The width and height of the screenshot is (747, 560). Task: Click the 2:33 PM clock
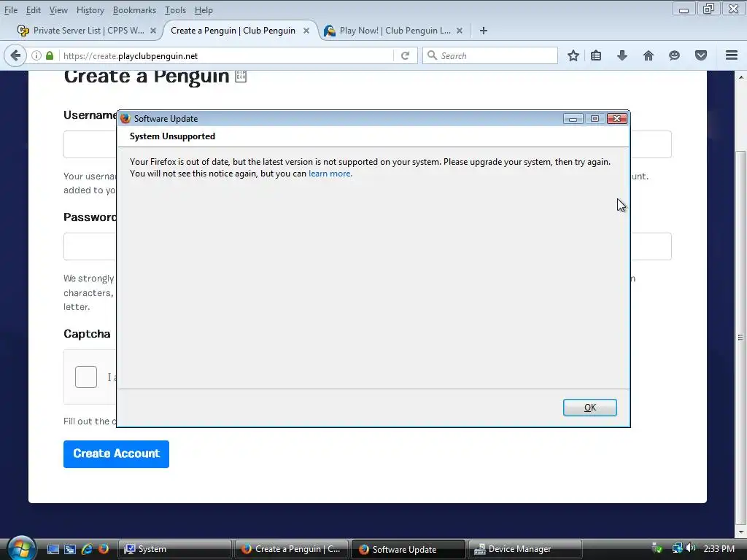(719, 548)
